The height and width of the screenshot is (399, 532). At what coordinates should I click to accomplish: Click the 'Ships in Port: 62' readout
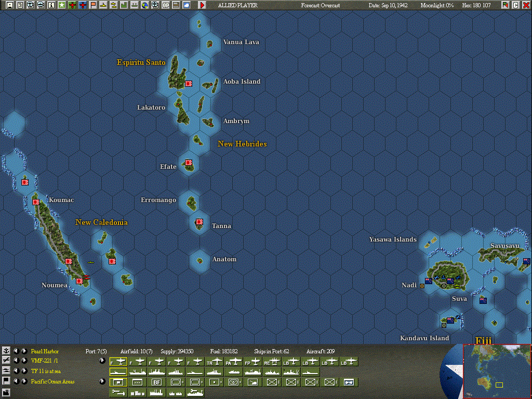click(271, 351)
